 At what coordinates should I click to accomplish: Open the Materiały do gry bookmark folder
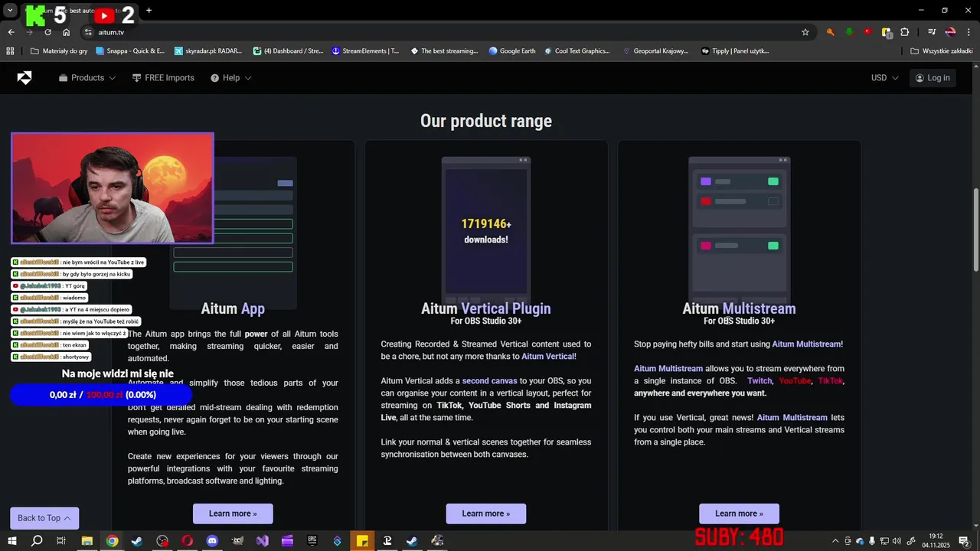(x=59, y=51)
